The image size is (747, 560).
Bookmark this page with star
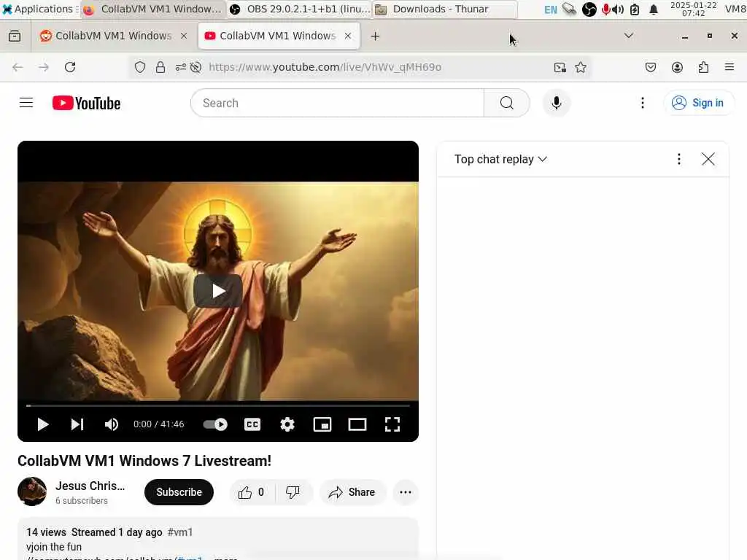580,67
